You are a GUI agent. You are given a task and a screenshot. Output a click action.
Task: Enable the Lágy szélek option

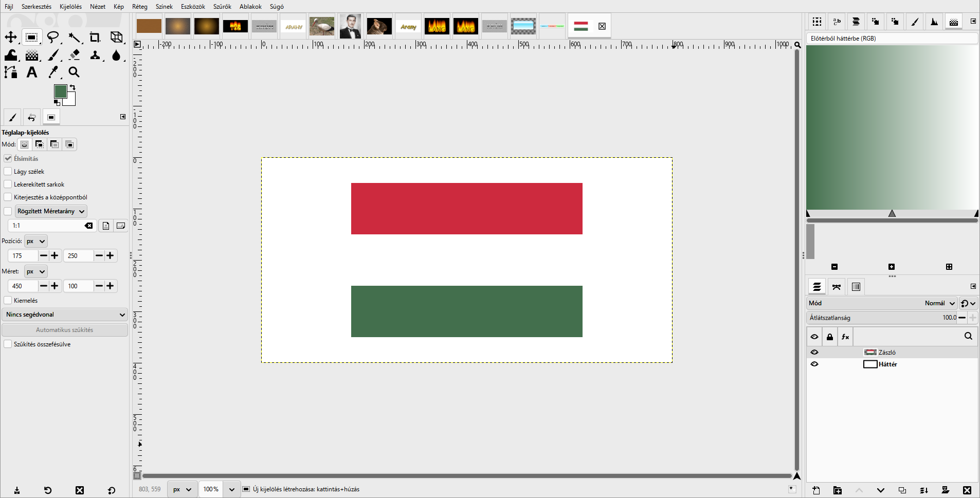8,171
